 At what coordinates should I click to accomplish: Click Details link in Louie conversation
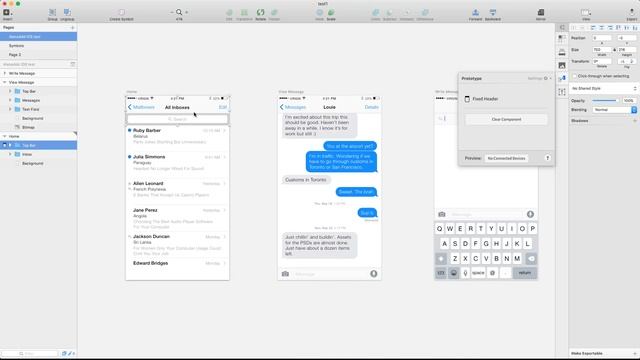[x=371, y=107]
